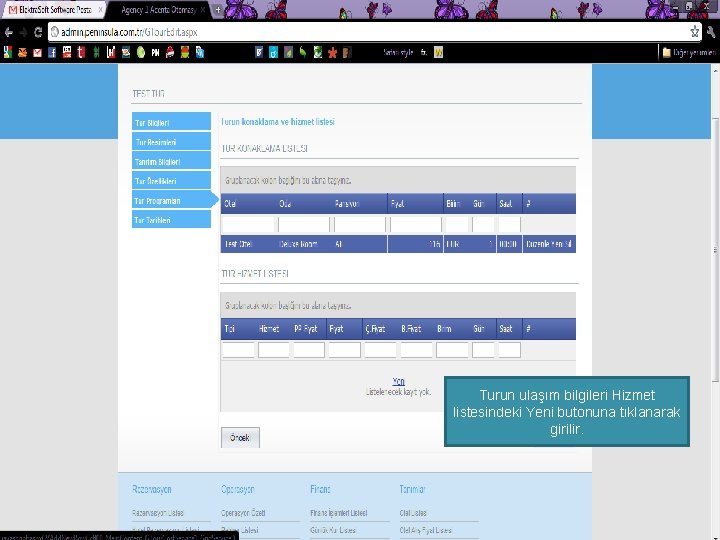Open the green round bookmark icon
720x540 pixels.
tap(141, 53)
